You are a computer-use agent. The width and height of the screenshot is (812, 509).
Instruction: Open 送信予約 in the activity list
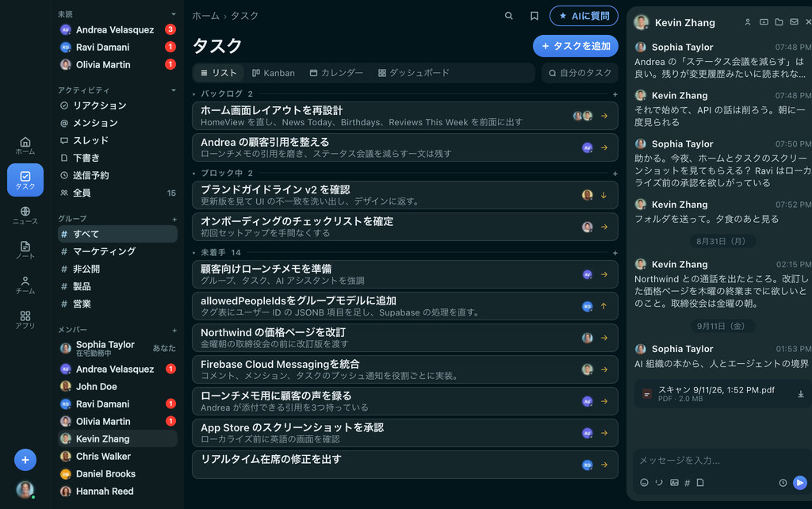click(117, 175)
